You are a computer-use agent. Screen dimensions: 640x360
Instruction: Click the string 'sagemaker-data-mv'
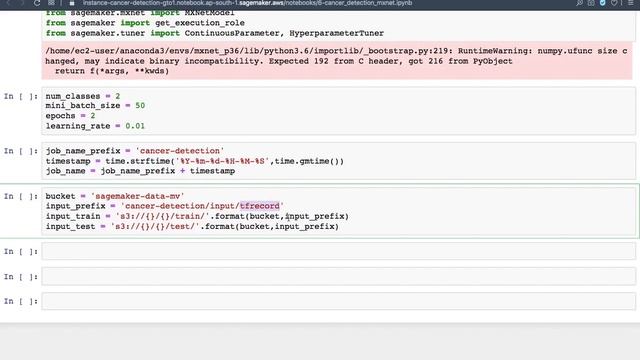(x=138, y=196)
